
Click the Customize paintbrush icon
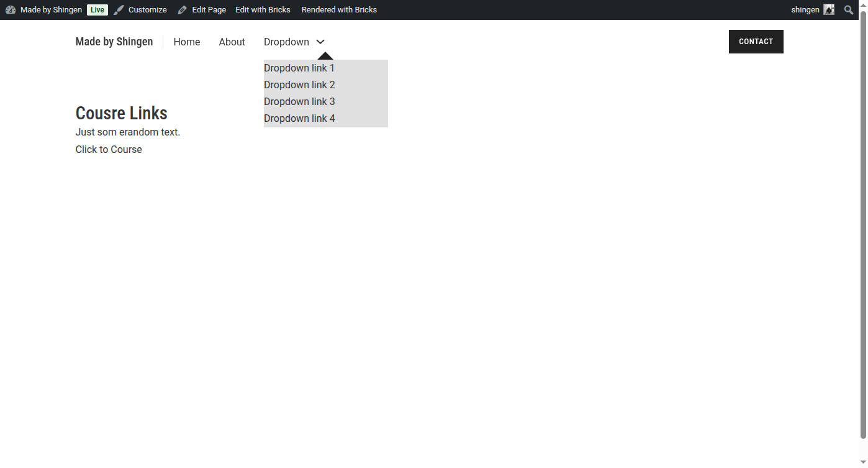[x=119, y=10]
